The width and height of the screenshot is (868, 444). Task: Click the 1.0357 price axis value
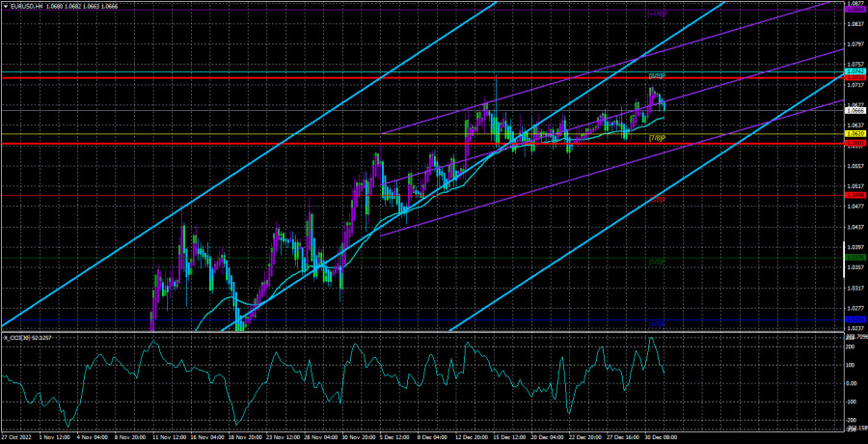click(x=855, y=267)
